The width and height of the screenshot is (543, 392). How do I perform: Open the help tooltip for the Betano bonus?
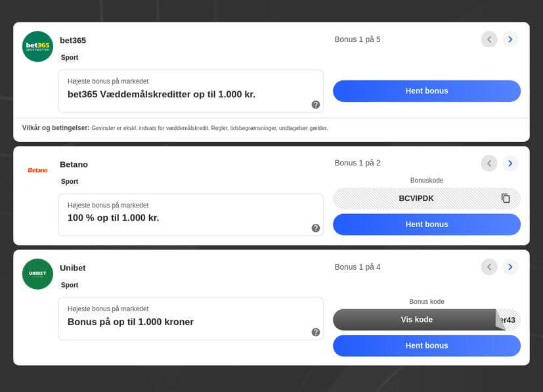click(315, 229)
